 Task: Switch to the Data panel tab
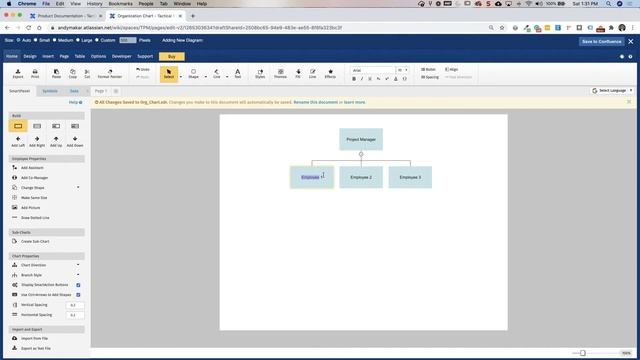click(x=74, y=91)
